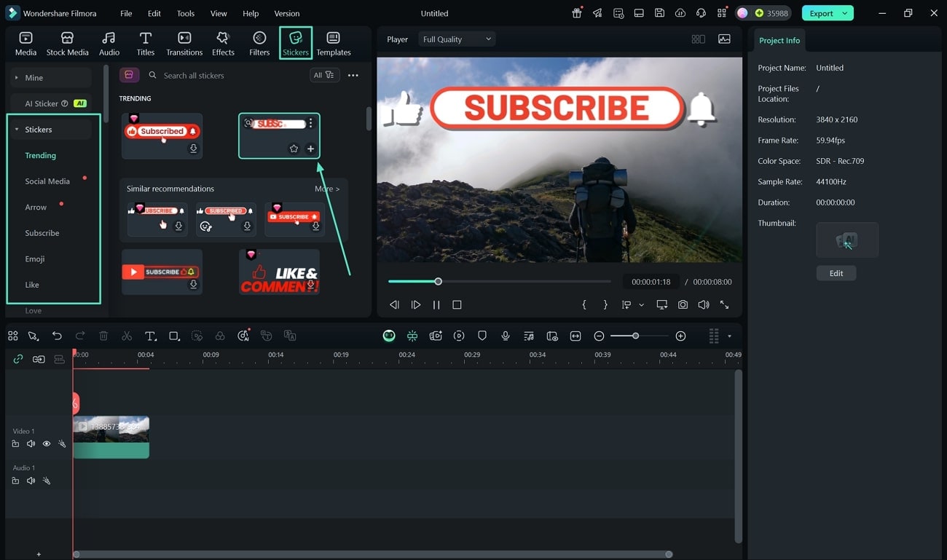947x560 pixels.
Task: Click the save project floppy disk icon
Action: (x=659, y=13)
